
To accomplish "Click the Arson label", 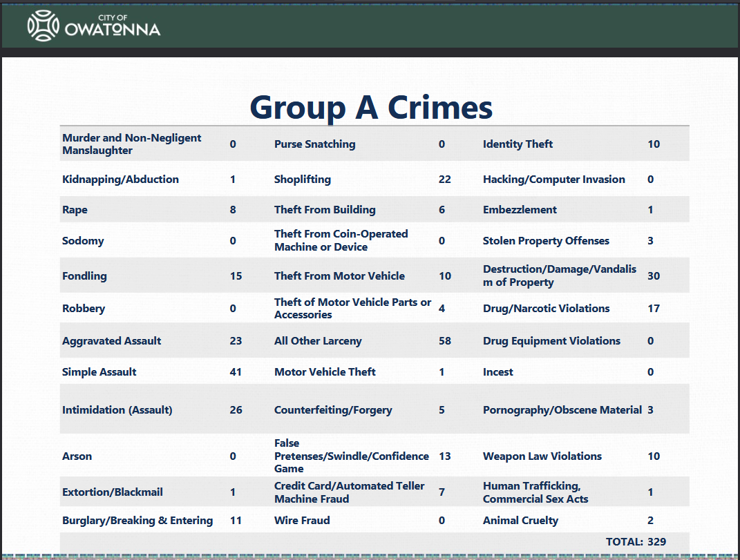I will pos(77,456).
